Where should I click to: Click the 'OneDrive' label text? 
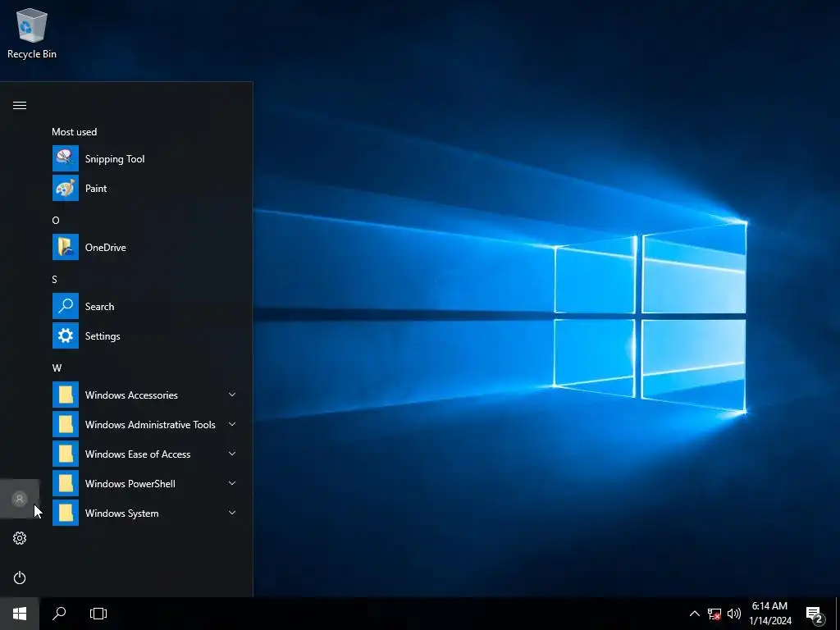pyautogui.click(x=106, y=248)
